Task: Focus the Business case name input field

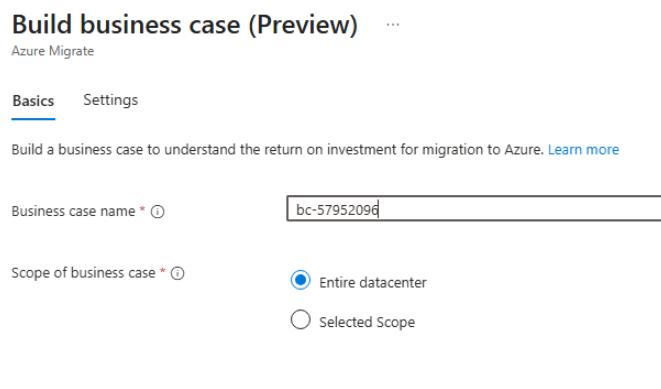Action: (x=474, y=209)
